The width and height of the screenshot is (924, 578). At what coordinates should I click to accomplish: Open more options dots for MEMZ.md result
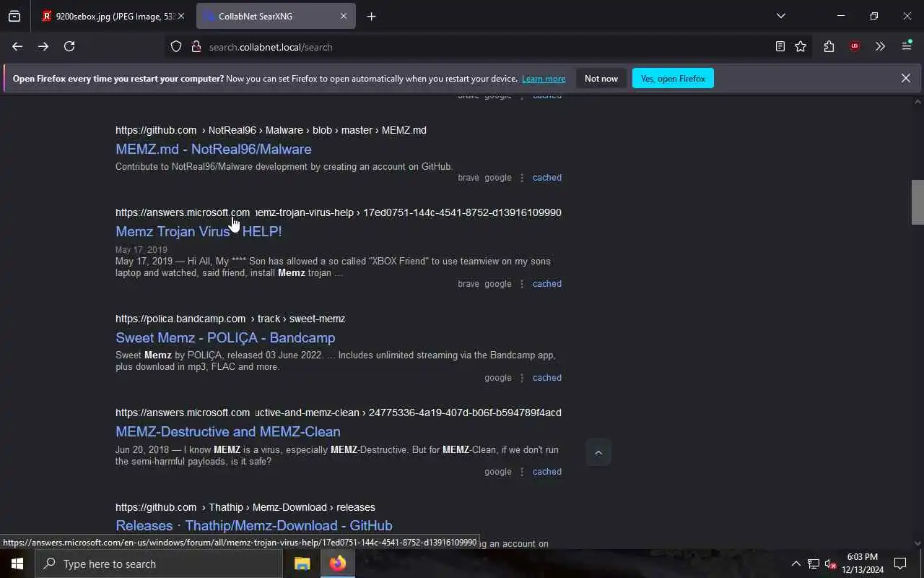point(522,178)
